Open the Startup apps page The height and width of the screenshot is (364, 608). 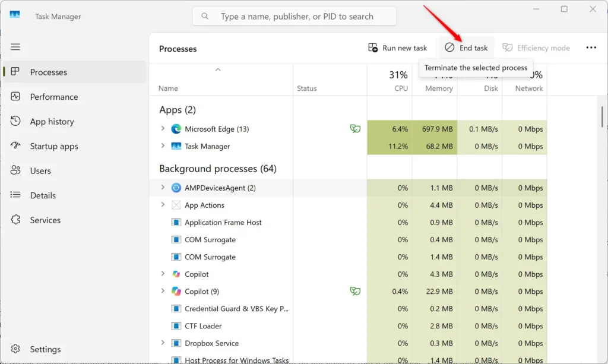[x=75, y=146]
